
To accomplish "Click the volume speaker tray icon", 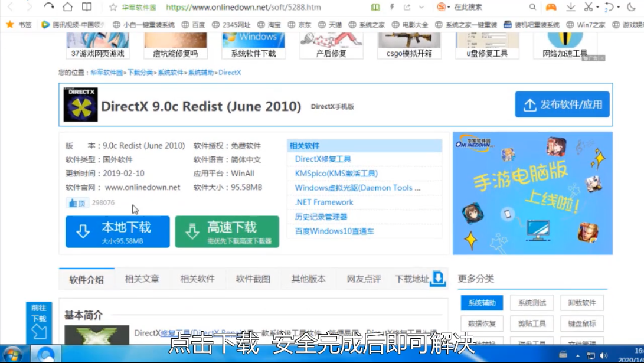I will (x=603, y=355).
